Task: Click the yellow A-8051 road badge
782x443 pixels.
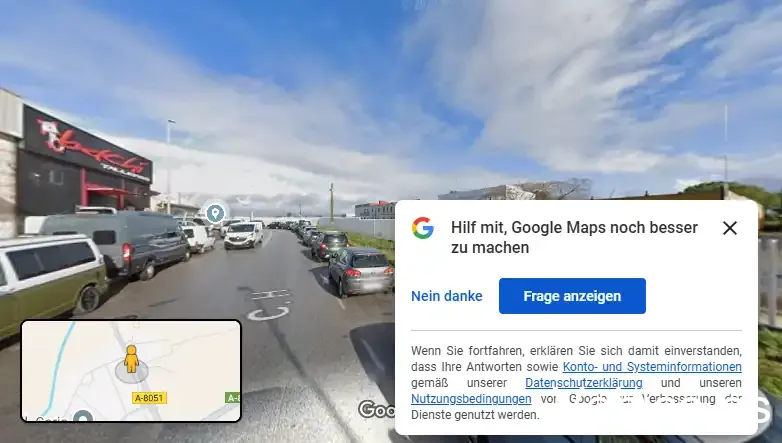Action: (x=149, y=398)
